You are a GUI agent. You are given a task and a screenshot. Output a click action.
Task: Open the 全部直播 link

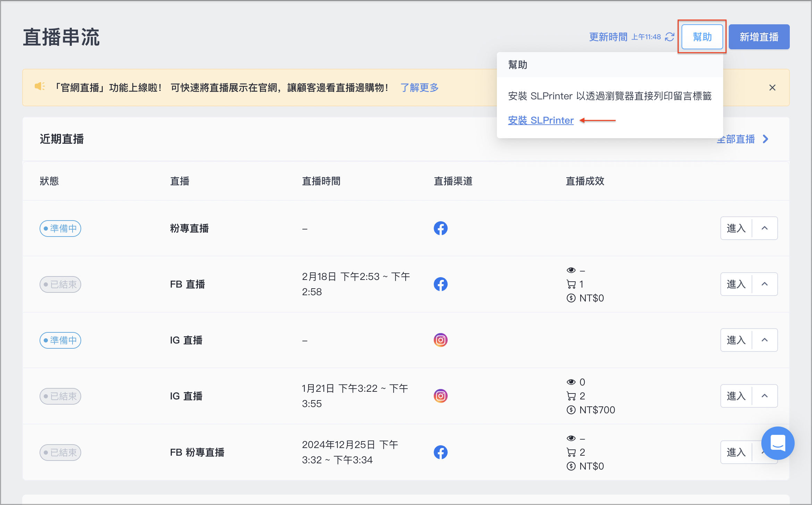coord(736,139)
